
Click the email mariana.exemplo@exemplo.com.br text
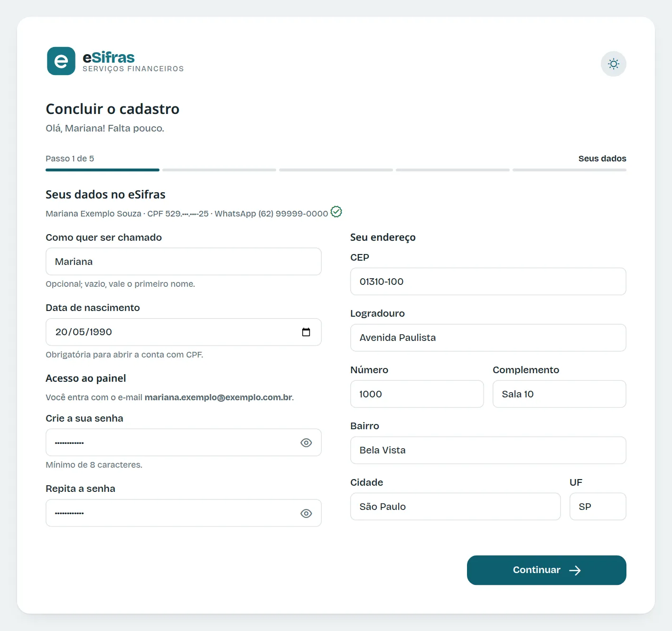coord(218,397)
